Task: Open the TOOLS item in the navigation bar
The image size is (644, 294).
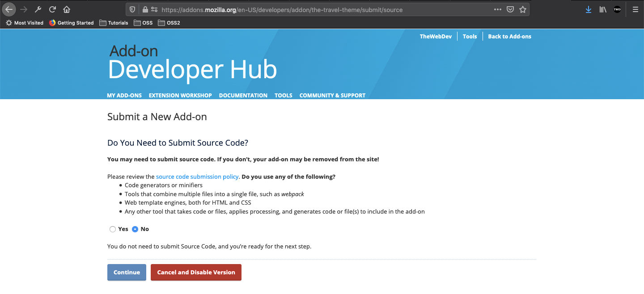Action: coord(284,95)
